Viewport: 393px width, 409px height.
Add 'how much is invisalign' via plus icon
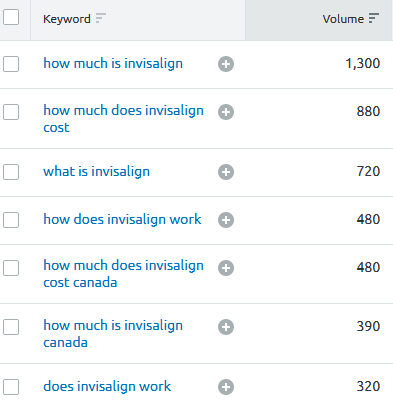[x=226, y=64]
